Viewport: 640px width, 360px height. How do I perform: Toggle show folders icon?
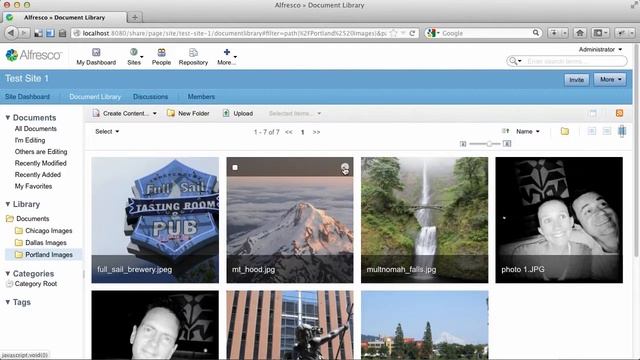(564, 131)
